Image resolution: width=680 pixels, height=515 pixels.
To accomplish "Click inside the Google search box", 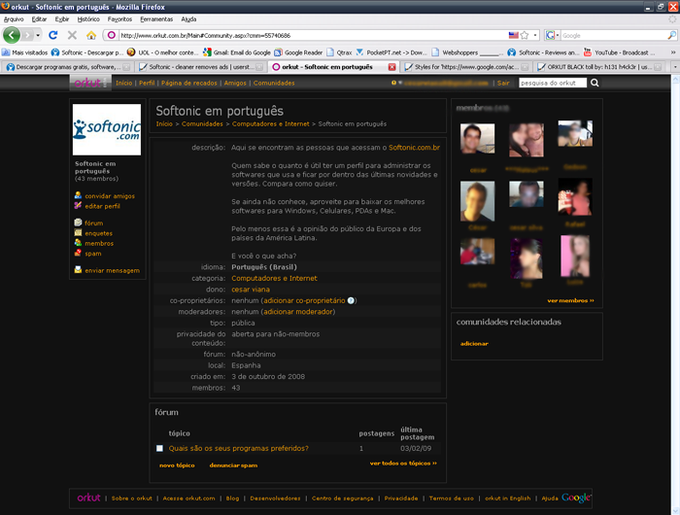I will (613, 35).
